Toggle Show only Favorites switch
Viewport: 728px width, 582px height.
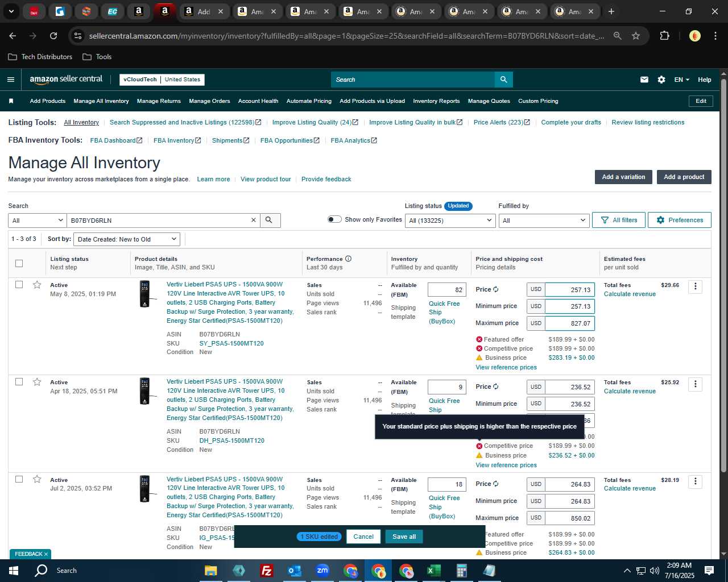pyautogui.click(x=334, y=219)
